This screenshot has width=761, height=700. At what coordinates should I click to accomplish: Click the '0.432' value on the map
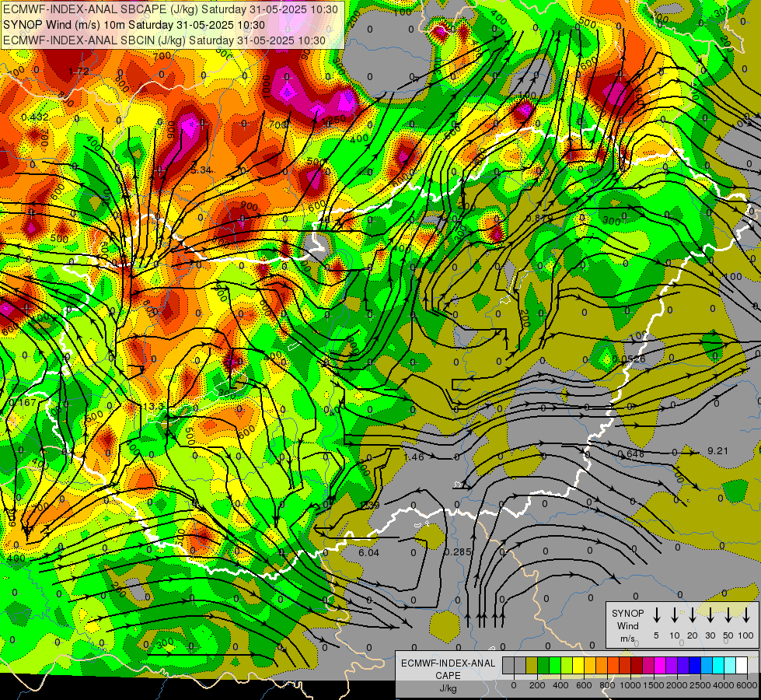pos(35,117)
